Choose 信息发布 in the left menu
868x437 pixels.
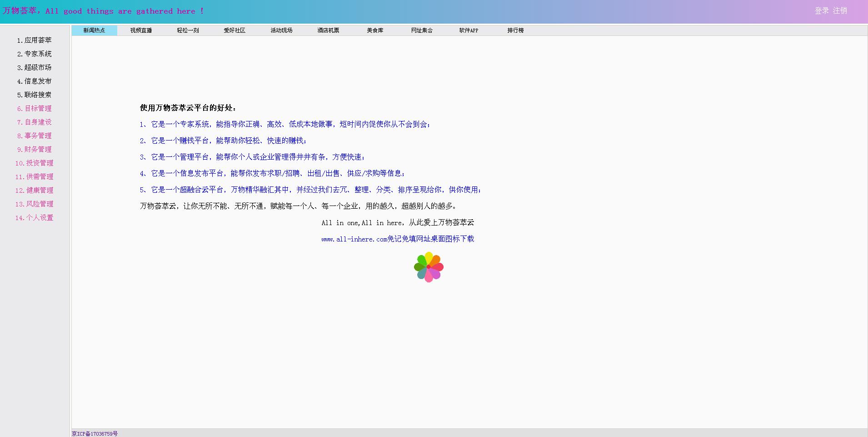[35, 81]
